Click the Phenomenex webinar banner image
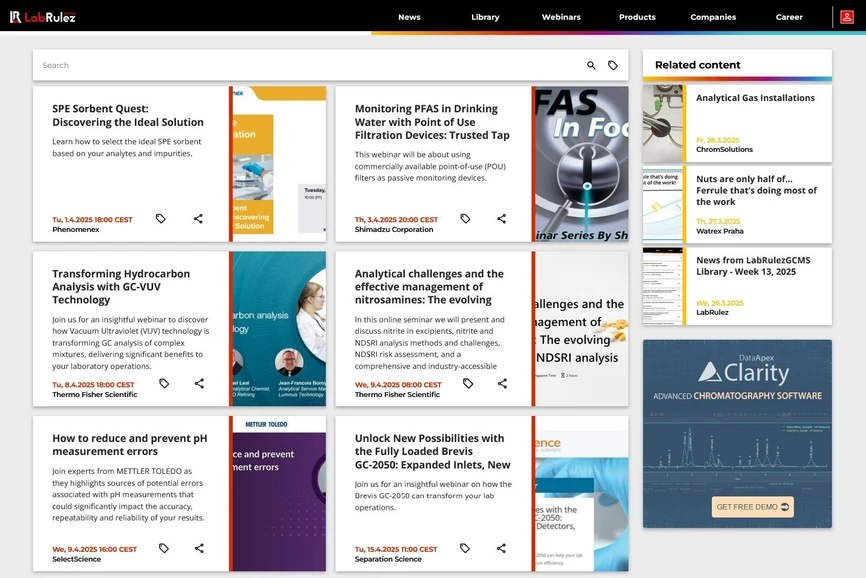Viewport: 866px width, 578px height. pos(279,164)
